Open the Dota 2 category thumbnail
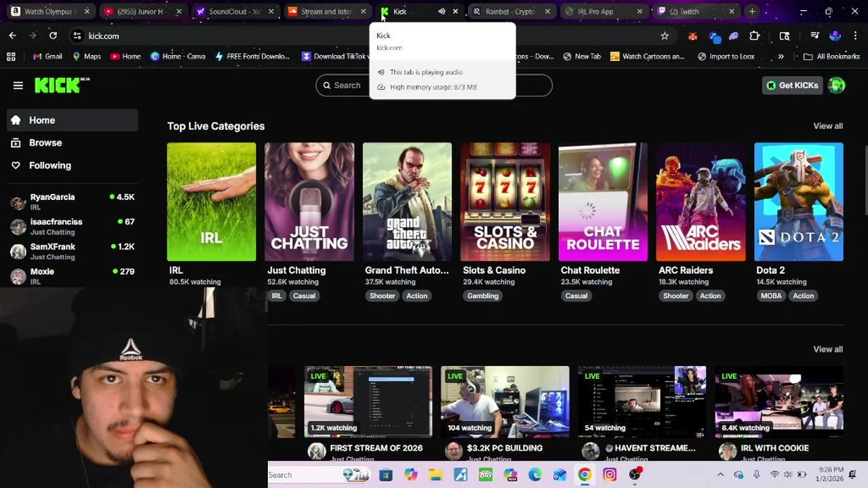This screenshot has width=868, height=488. (799, 201)
